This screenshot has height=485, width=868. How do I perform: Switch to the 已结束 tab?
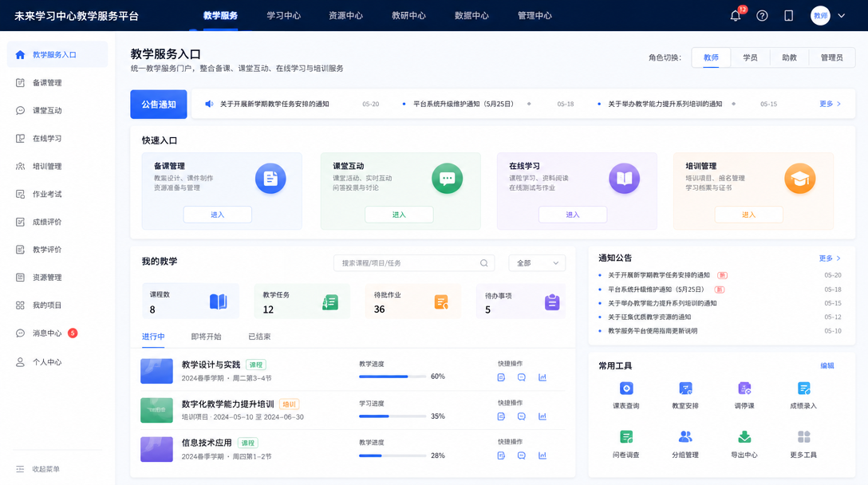tap(259, 337)
